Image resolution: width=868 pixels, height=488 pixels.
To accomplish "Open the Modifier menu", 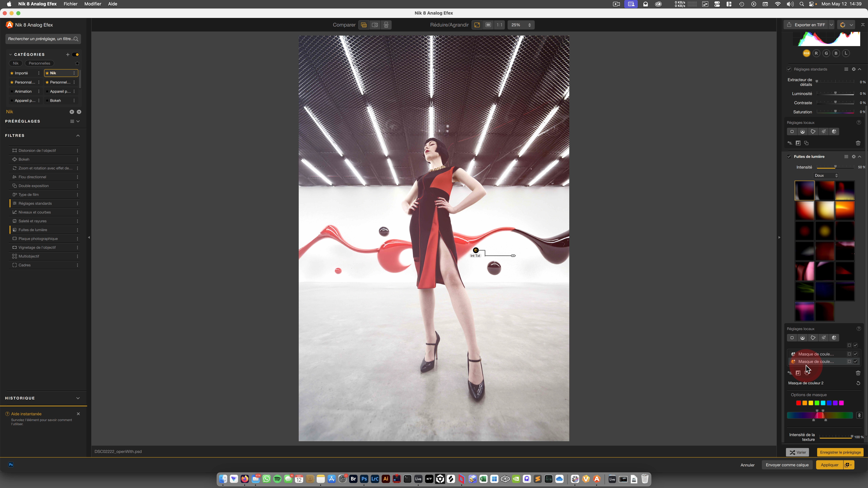I will [93, 4].
